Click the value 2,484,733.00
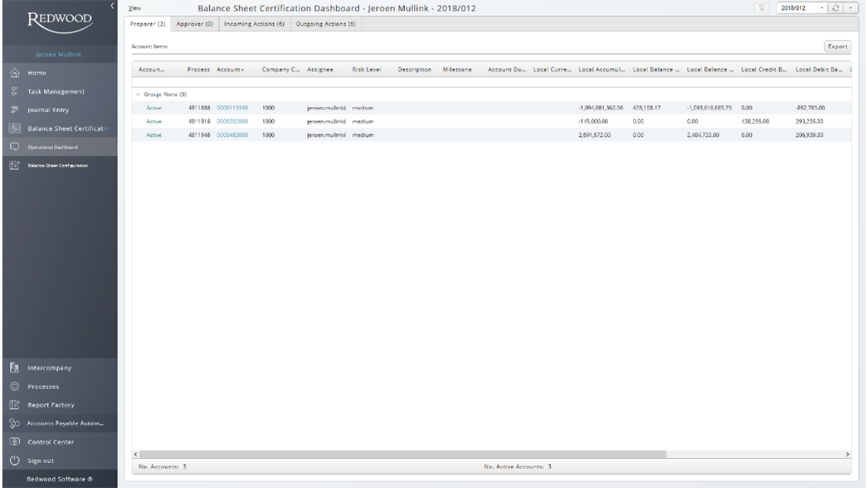This screenshot has height=488, width=868. pyautogui.click(x=703, y=135)
